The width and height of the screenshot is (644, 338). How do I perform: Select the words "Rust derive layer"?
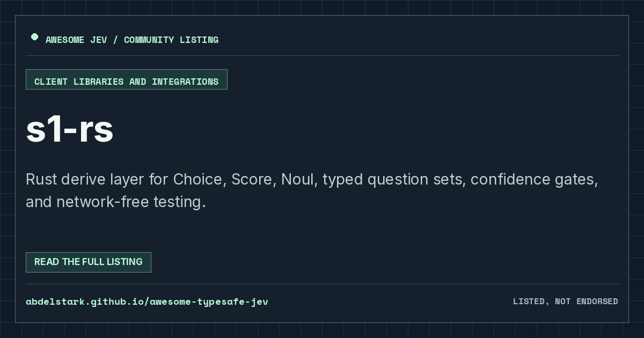click(x=85, y=179)
